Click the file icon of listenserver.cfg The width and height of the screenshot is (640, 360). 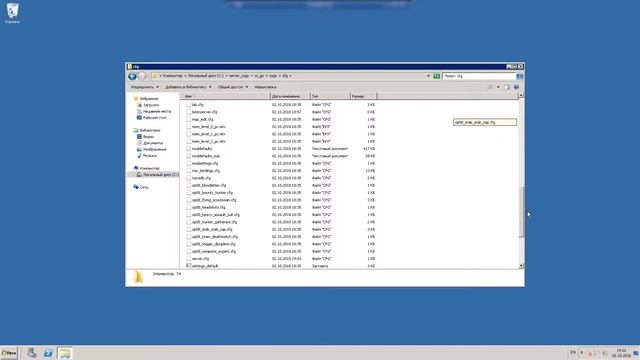pos(189,112)
